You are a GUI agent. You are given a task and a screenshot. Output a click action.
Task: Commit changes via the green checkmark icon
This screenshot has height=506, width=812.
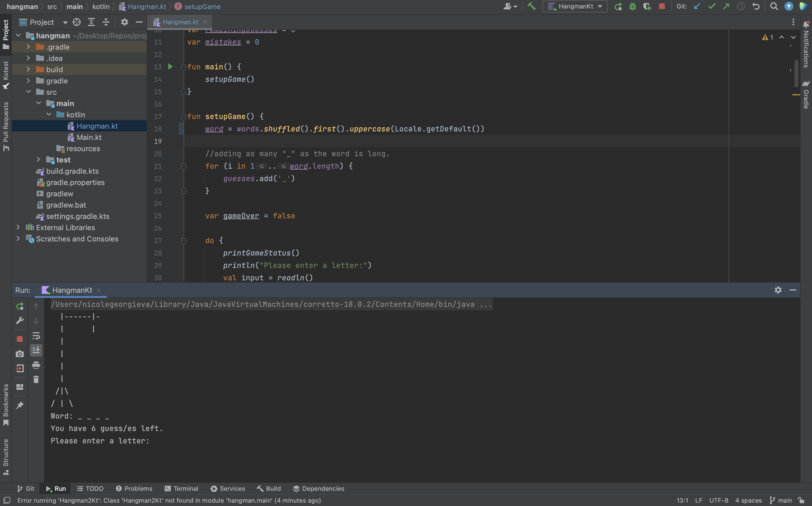point(712,6)
